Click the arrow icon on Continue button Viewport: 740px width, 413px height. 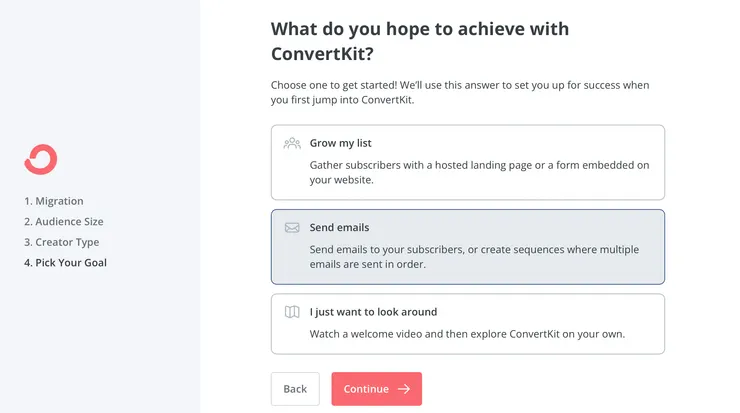(404, 389)
